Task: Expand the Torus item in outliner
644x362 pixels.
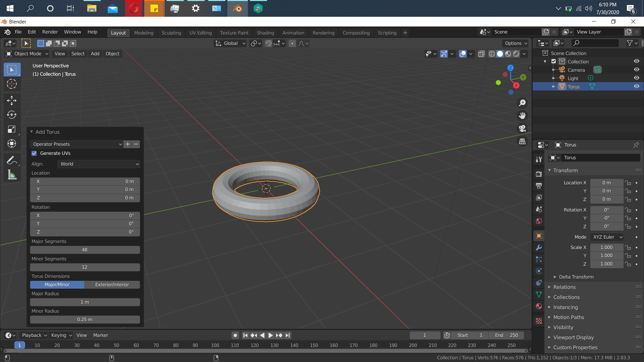Action: pyautogui.click(x=553, y=86)
